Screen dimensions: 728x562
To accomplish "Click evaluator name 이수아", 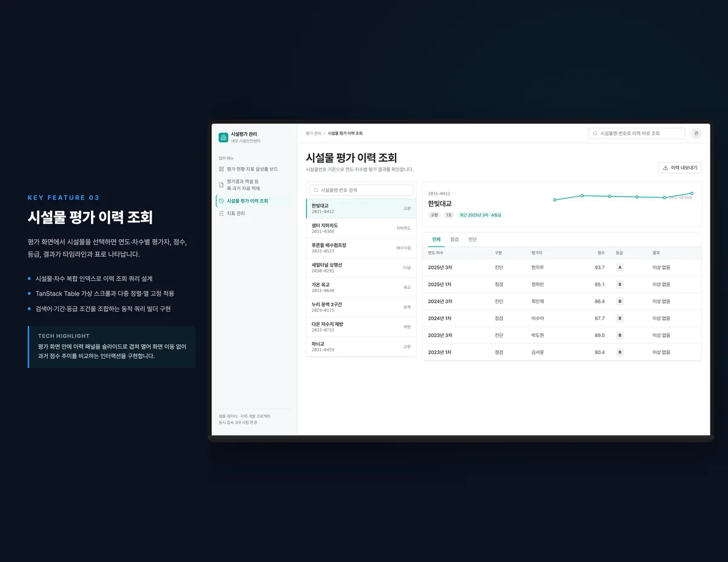I will coord(538,318).
